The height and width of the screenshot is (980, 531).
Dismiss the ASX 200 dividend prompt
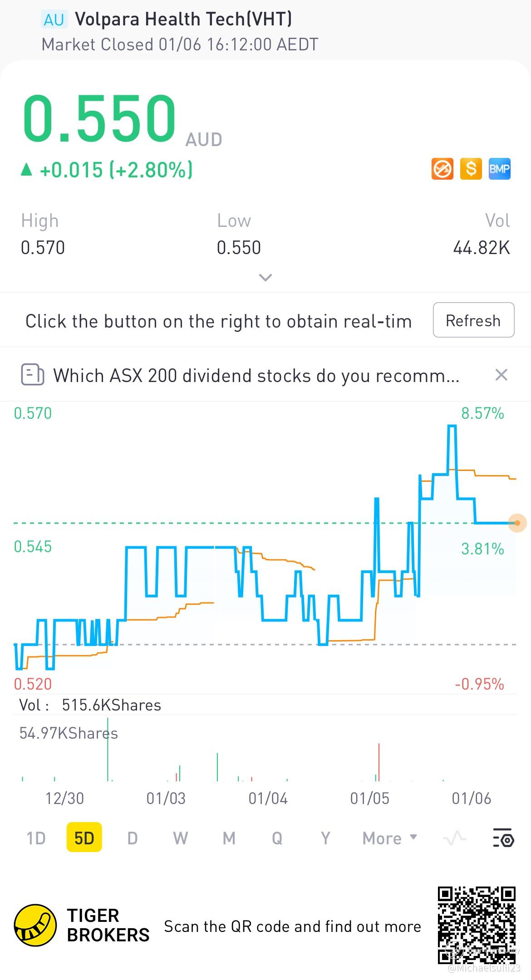coord(501,375)
